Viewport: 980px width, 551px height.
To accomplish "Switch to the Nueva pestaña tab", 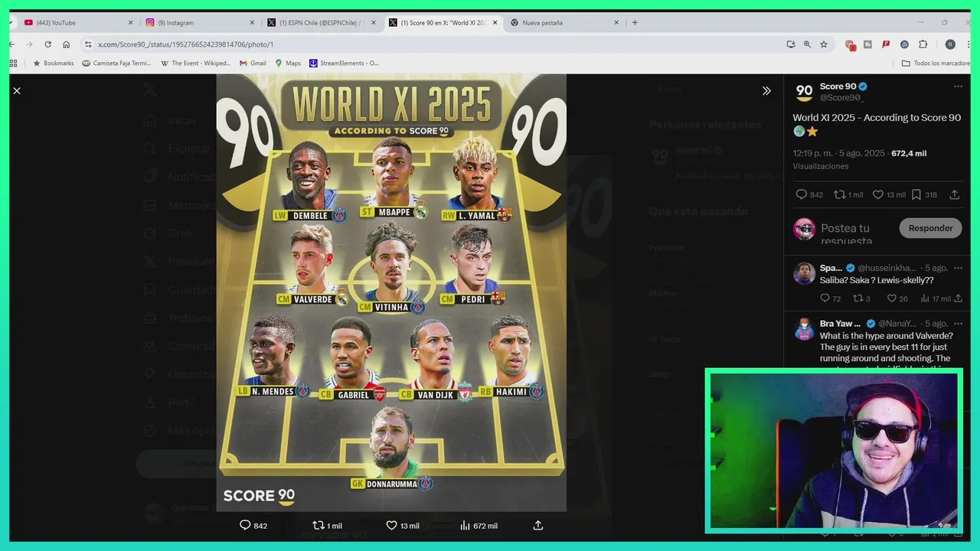I will [x=565, y=23].
